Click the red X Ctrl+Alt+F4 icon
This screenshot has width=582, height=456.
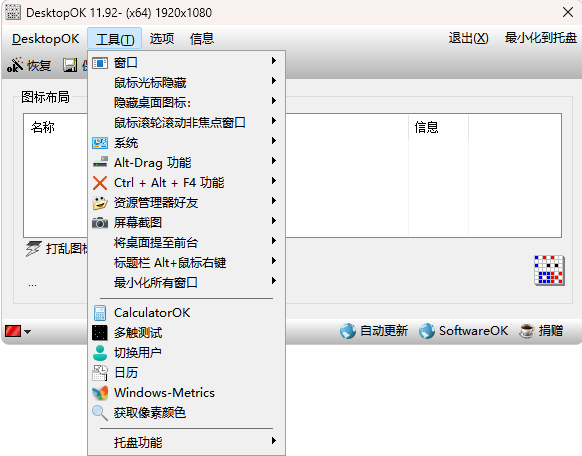100,183
